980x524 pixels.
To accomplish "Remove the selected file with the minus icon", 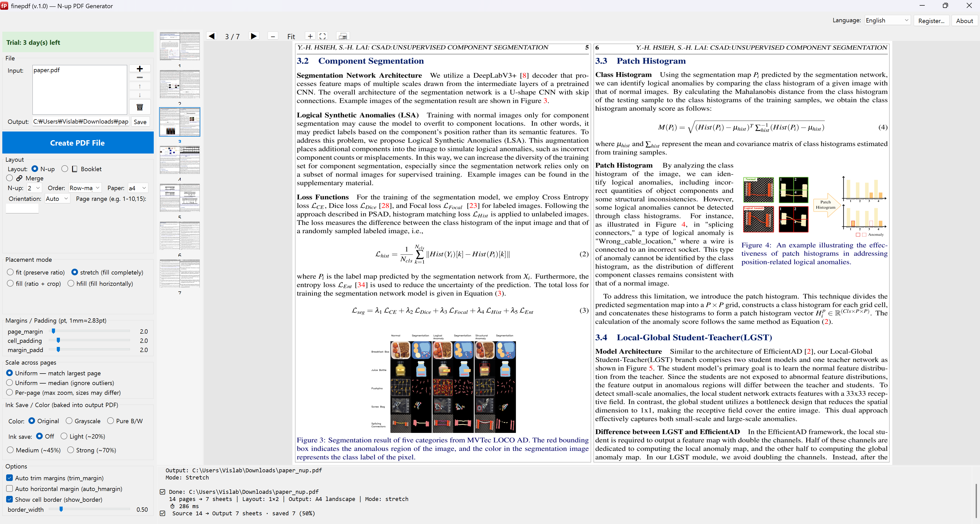I will click(140, 77).
